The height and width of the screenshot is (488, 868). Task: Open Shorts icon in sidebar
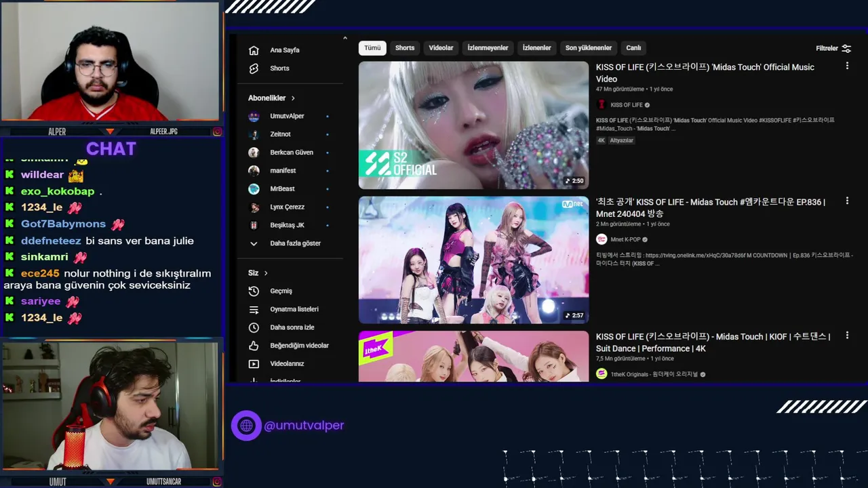[254, 68]
